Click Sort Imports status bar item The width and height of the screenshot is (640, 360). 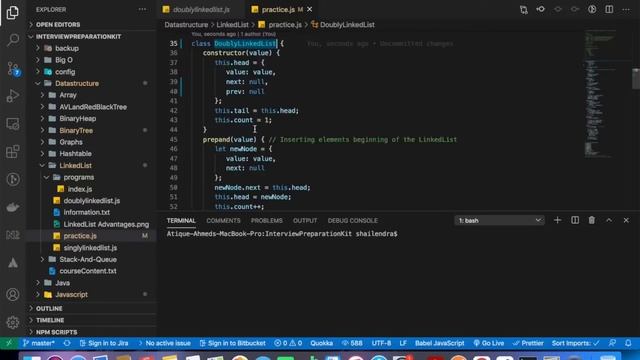tap(576, 343)
